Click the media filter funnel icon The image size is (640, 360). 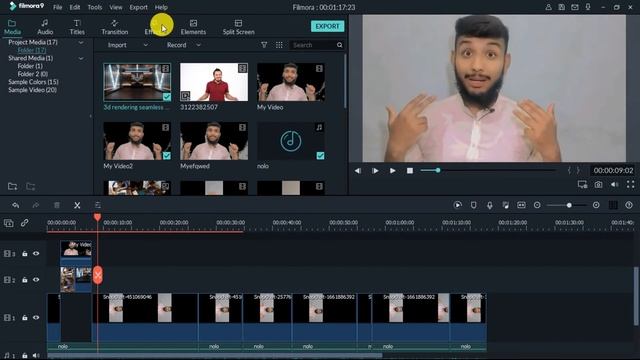click(x=264, y=45)
